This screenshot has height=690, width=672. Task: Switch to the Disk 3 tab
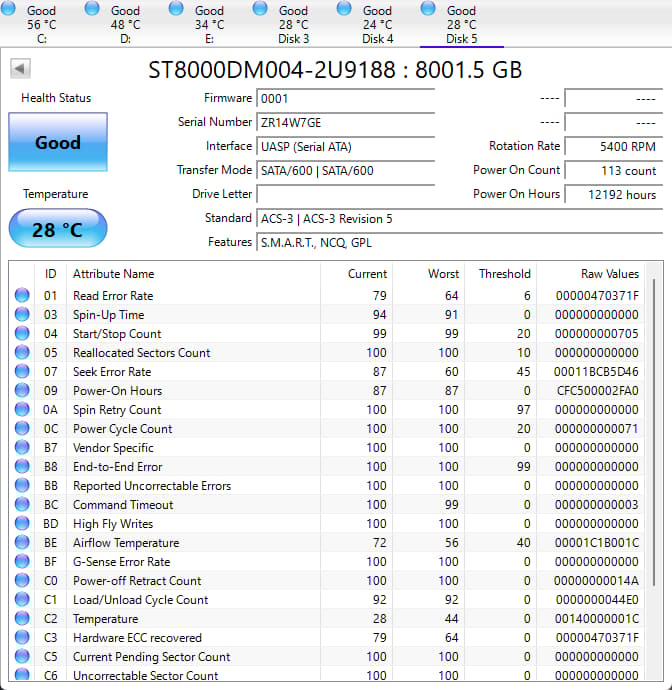294,24
